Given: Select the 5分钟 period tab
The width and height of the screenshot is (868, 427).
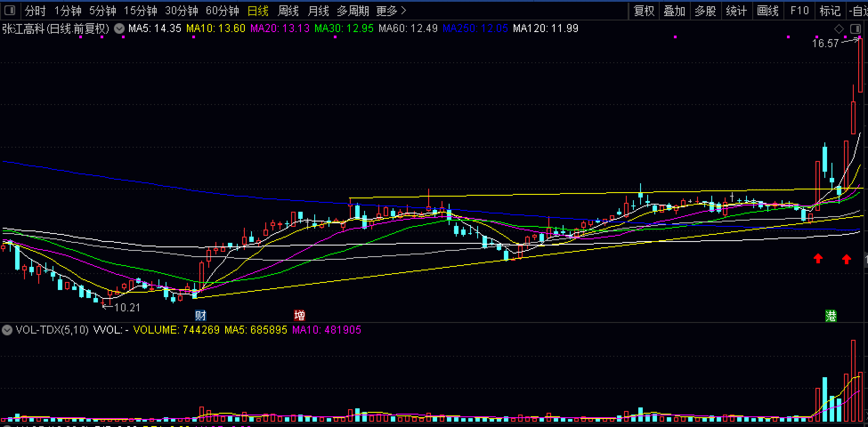Looking at the screenshot, I should (102, 11).
